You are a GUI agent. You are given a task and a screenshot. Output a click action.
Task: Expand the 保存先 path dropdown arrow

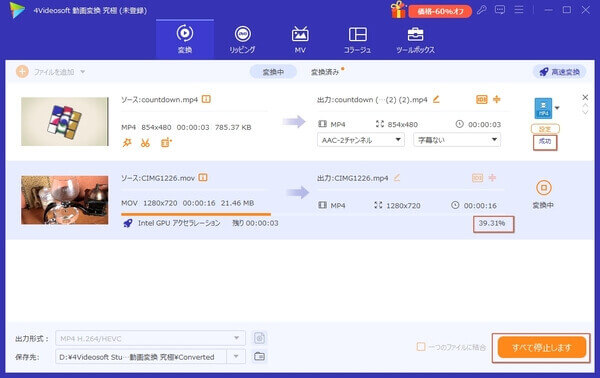coord(236,357)
